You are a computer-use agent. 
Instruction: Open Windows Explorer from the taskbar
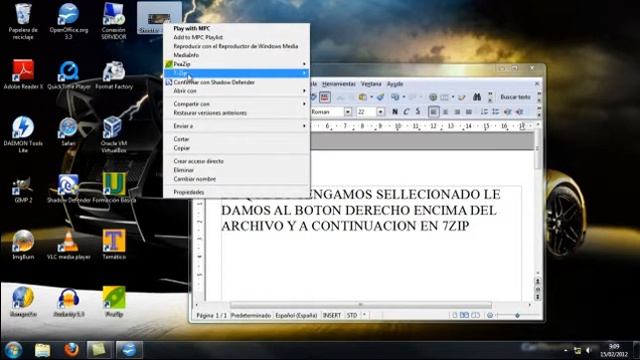coord(42,350)
